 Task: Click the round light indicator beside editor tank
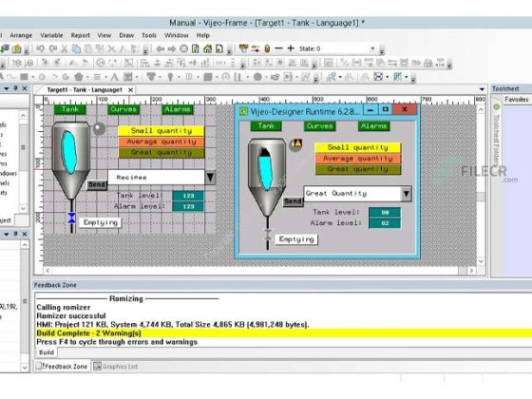point(99,128)
